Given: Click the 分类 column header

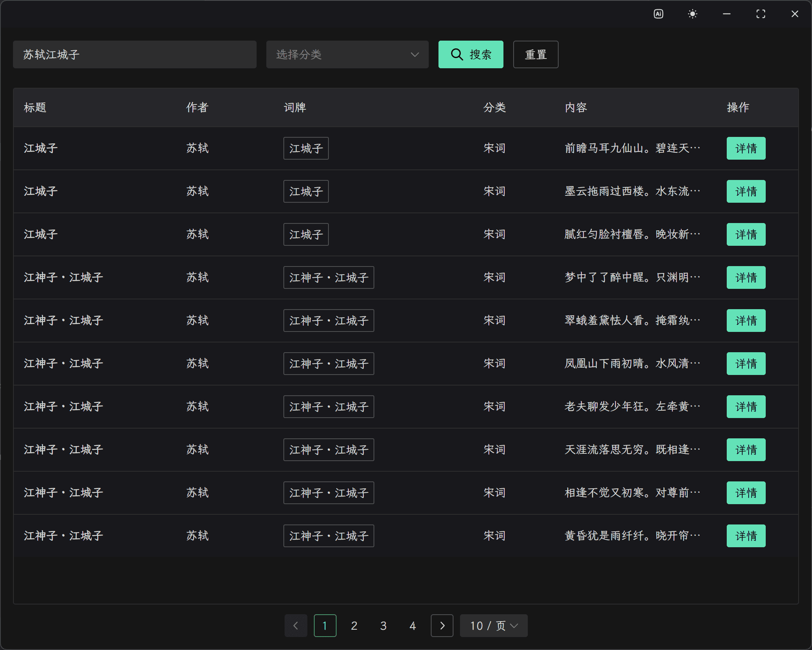Looking at the screenshot, I should (495, 107).
